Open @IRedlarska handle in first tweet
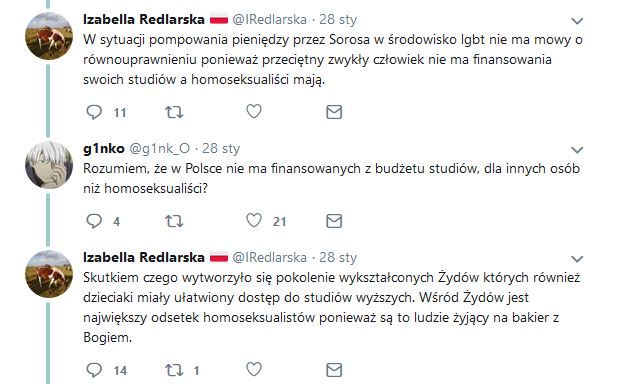Screen dimensions: 617x384 270,19
